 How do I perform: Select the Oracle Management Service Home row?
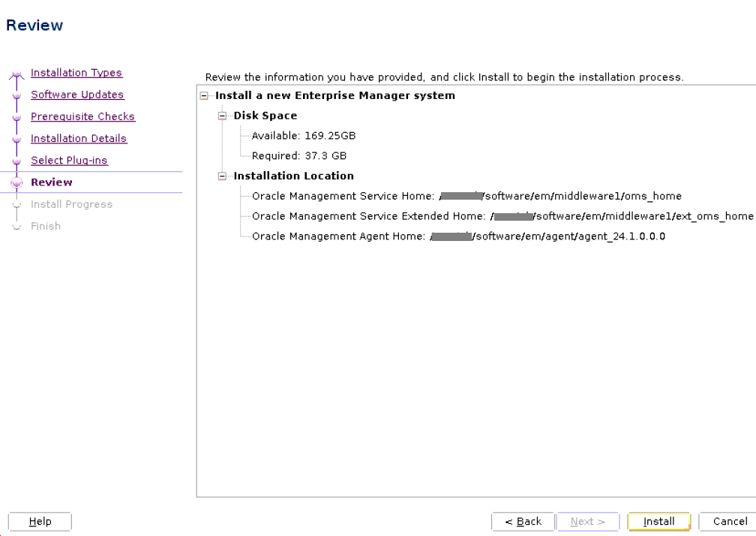466,196
